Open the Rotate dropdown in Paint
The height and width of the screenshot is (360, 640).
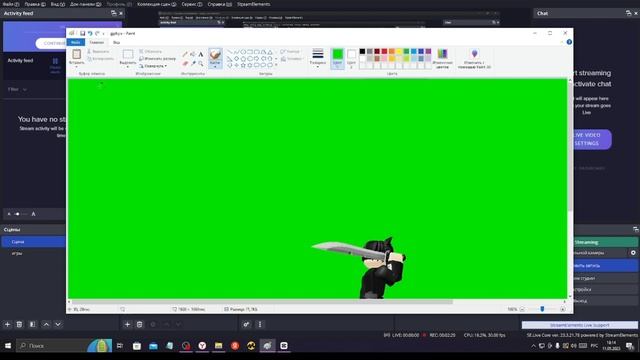tap(153, 66)
